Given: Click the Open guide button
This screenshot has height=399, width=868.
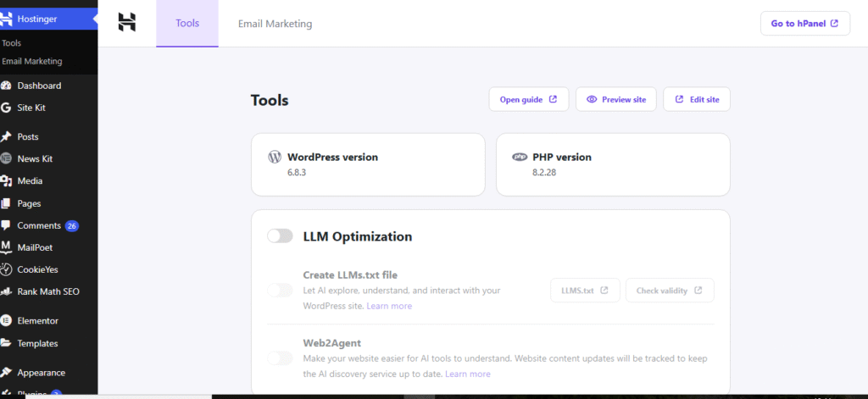Looking at the screenshot, I should point(529,100).
